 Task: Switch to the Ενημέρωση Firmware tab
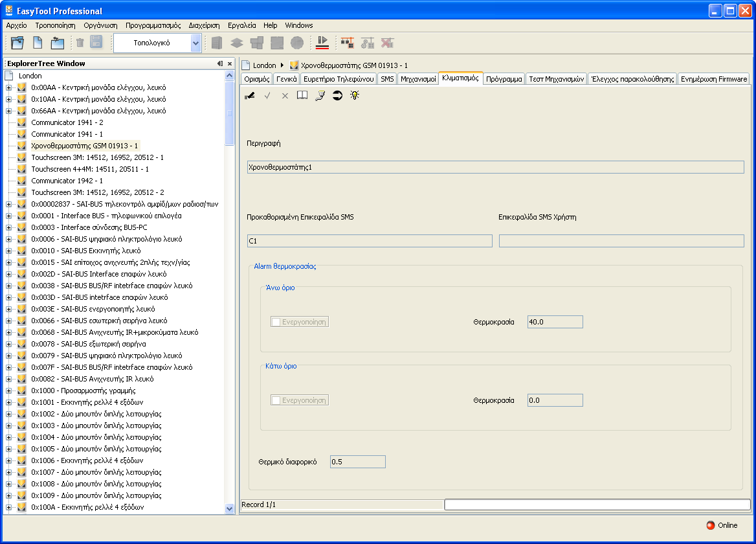click(x=713, y=79)
